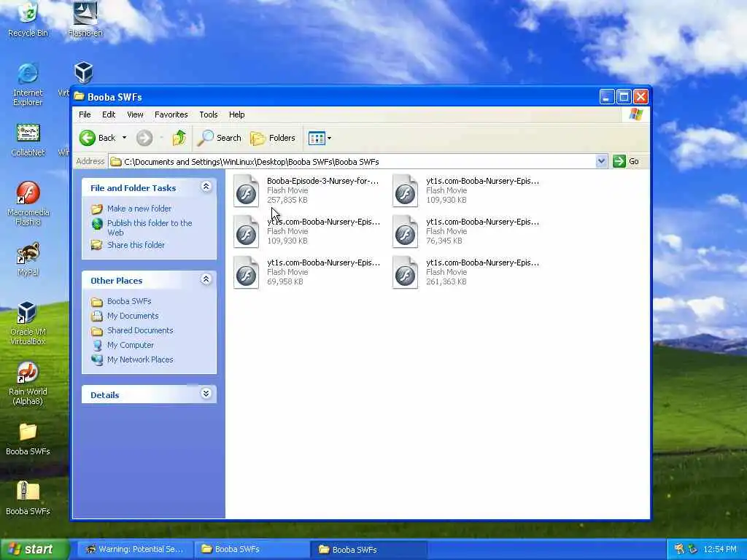Maximize the Booba SWFs window
The height and width of the screenshot is (560, 747).
pyautogui.click(x=624, y=97)
